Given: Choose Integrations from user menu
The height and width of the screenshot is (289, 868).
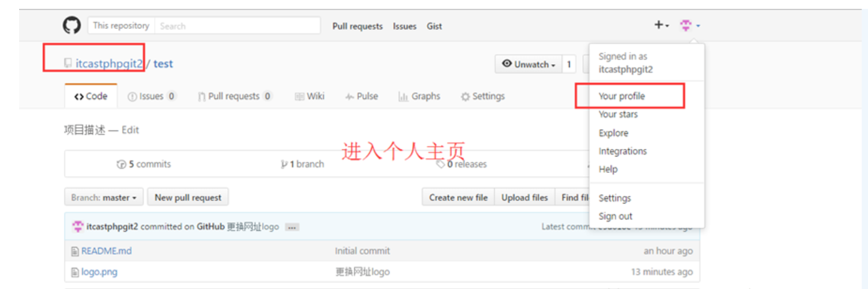Looking at the screenshot, I should click(622, 151).
